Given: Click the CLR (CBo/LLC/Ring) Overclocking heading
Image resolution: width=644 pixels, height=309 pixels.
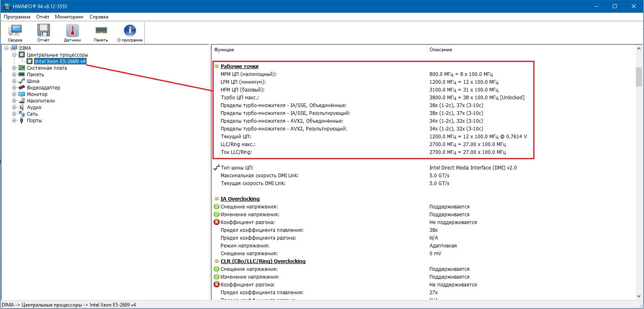Looking at the screenshot, I should 263,261.
